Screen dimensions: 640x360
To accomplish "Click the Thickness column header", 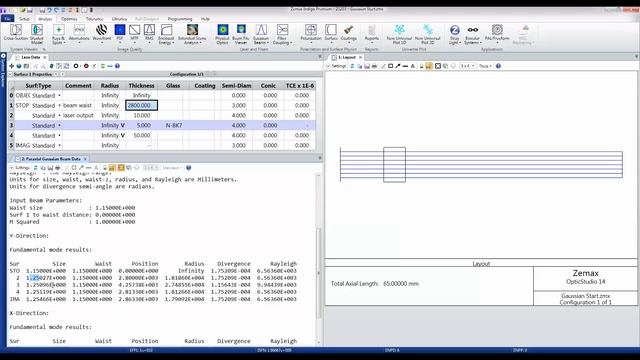I will pos(141,86).
